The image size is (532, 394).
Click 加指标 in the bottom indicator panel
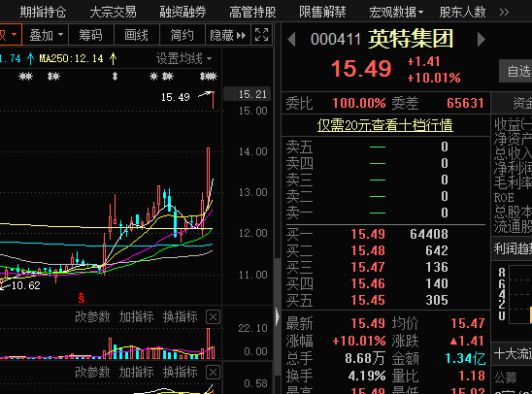point(136,372)
